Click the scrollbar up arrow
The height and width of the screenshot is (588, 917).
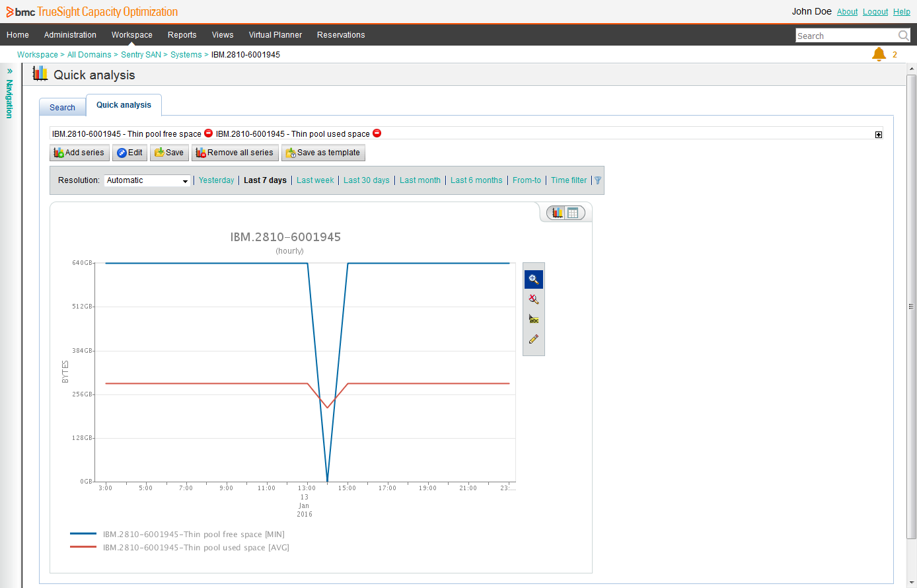tap(912, 69)
